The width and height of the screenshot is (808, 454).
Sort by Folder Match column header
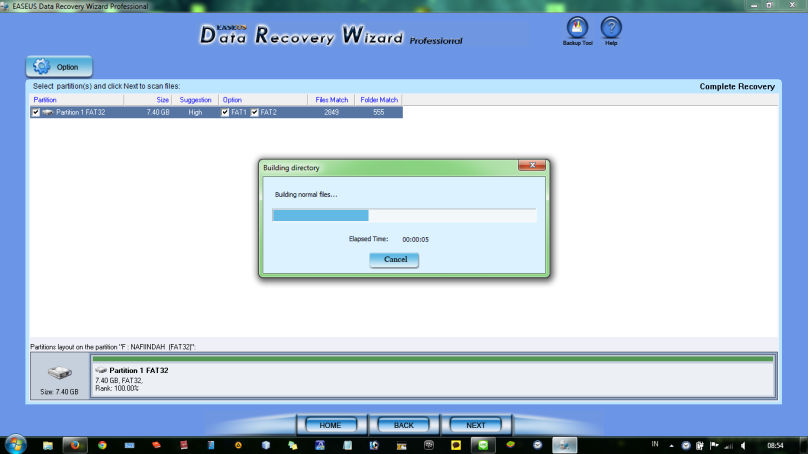point(379,100)
